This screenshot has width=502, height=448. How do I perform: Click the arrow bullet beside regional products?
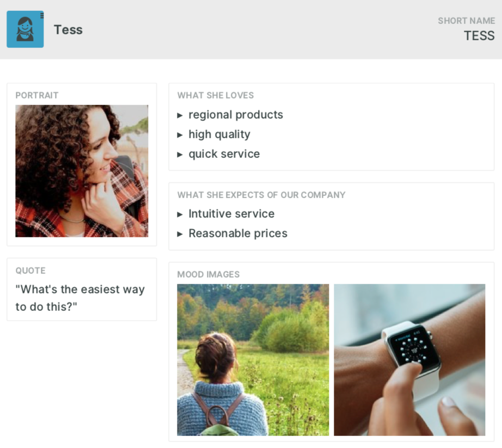pyautogui.click(x=180, y=115)
